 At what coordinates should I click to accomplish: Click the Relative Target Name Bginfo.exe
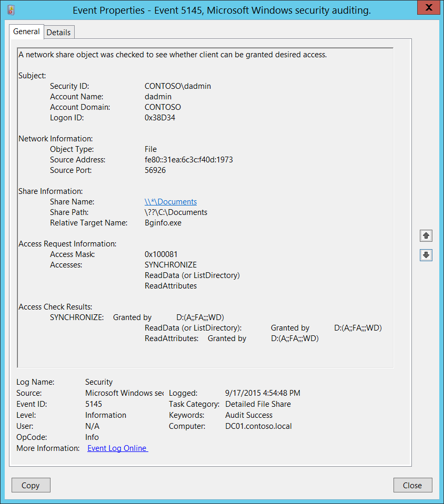click(163, 223)
